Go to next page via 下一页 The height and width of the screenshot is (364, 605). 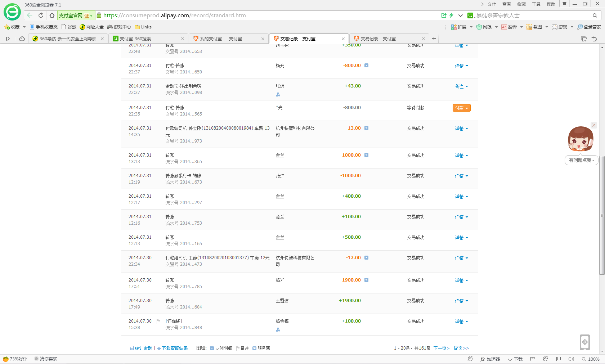tap(441, 348)
